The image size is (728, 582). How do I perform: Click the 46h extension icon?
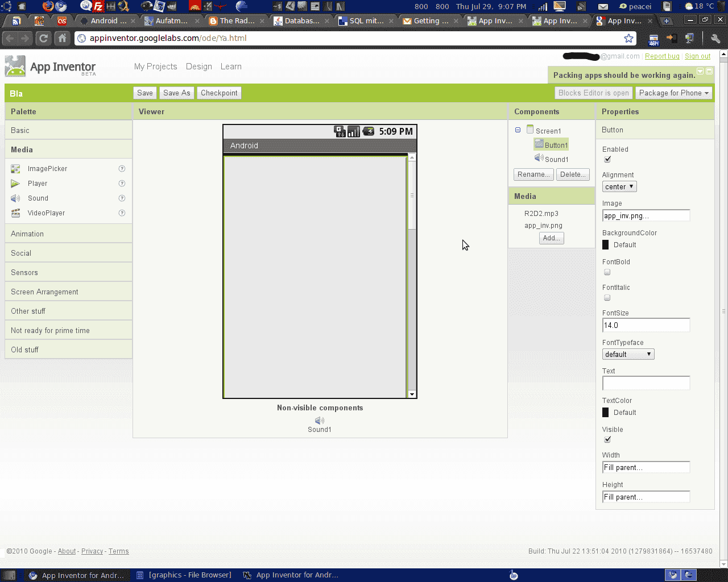pyautogui.click(x=653, y=39)
